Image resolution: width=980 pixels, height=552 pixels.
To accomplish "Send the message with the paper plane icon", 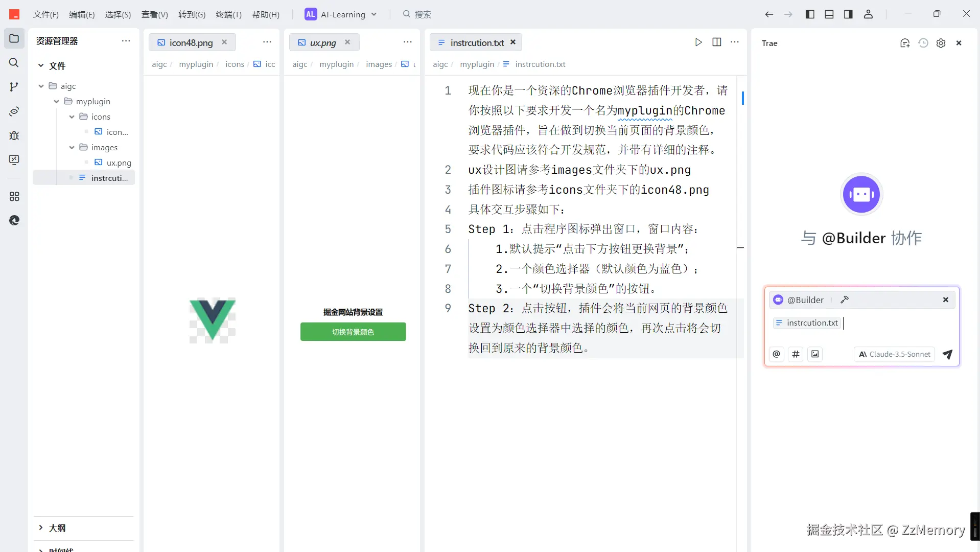I will pyautogui.click(x=947, y=354).
